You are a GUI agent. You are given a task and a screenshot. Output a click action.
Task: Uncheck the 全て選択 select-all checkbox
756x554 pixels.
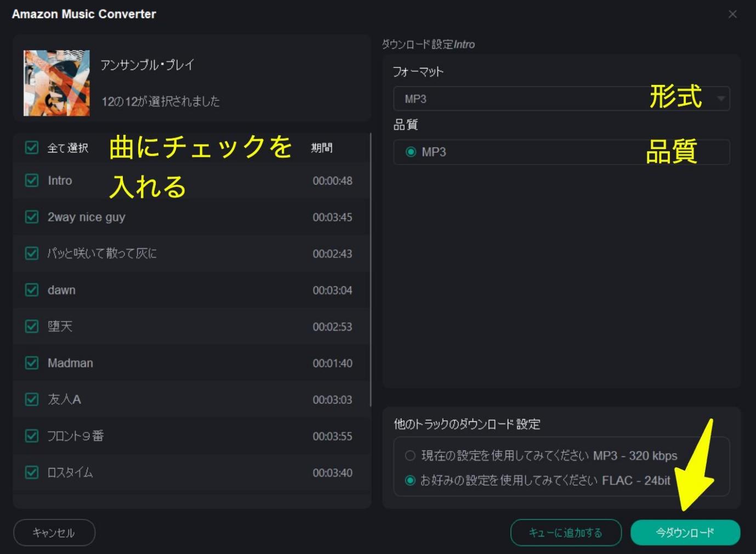point(32,147)
